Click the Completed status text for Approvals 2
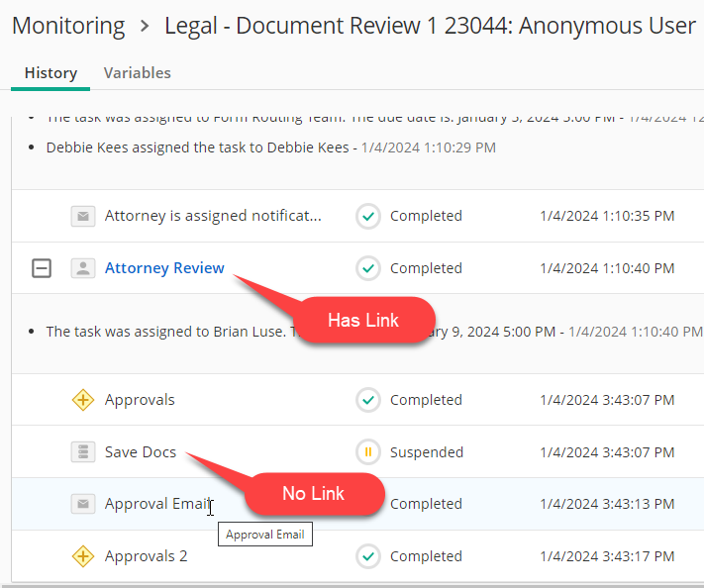Screen dimensions: 704x588 coord(426,556)
